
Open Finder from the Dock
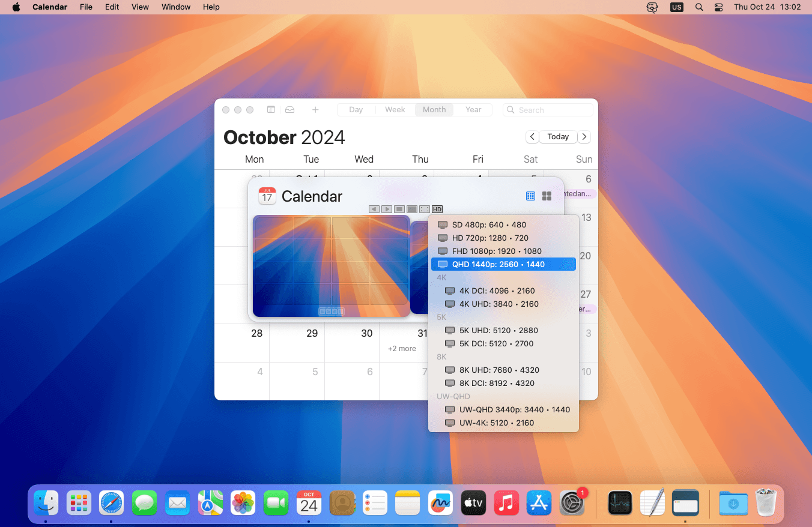(46, 502)
